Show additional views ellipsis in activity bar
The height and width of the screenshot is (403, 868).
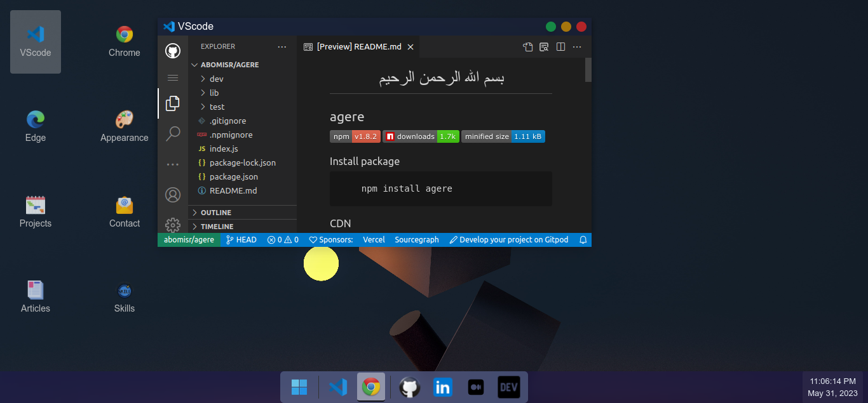click(173, 164)
